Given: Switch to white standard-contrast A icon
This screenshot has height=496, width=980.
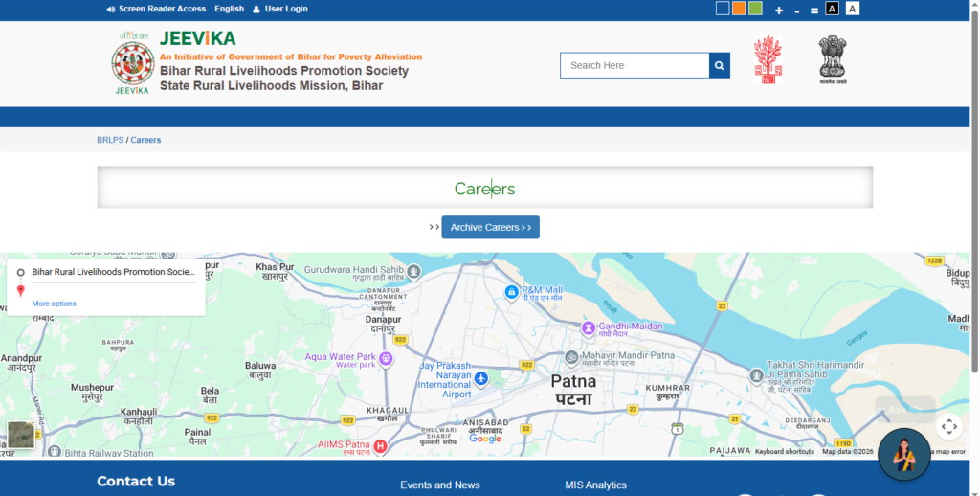Looking at the screenshot, I should tap(853, 8).
